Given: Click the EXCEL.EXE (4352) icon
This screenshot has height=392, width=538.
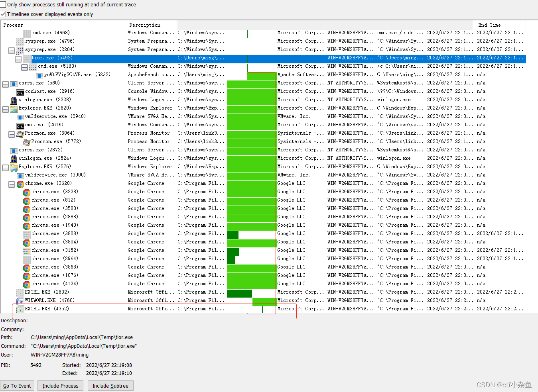Looking at the screenshot, I should [x=20, y=309].
